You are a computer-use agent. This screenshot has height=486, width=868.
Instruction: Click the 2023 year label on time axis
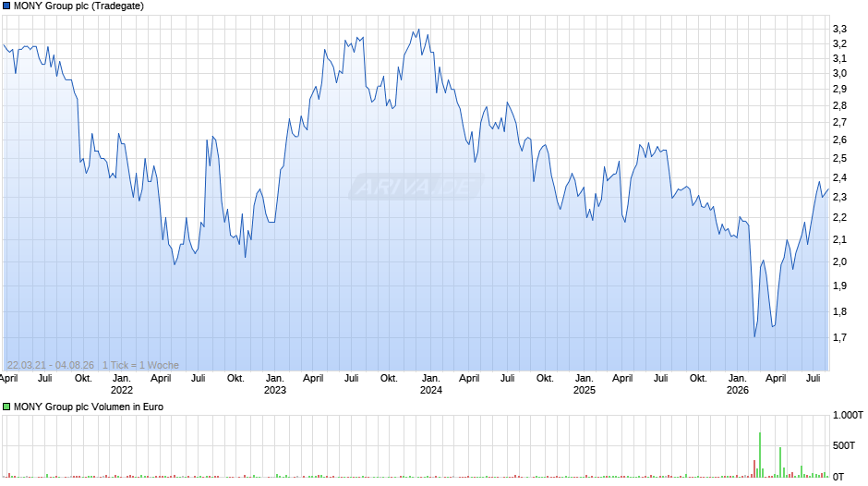[x=275, y=390]
